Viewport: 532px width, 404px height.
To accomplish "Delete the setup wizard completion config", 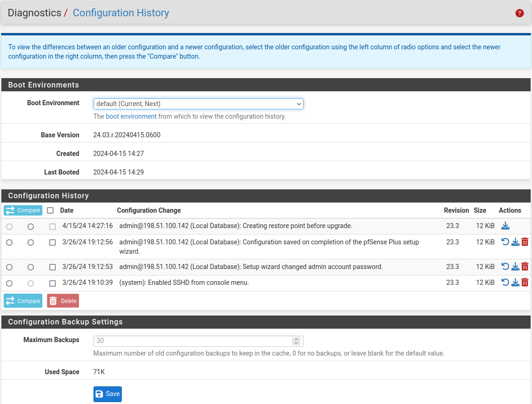I will 525,242.
